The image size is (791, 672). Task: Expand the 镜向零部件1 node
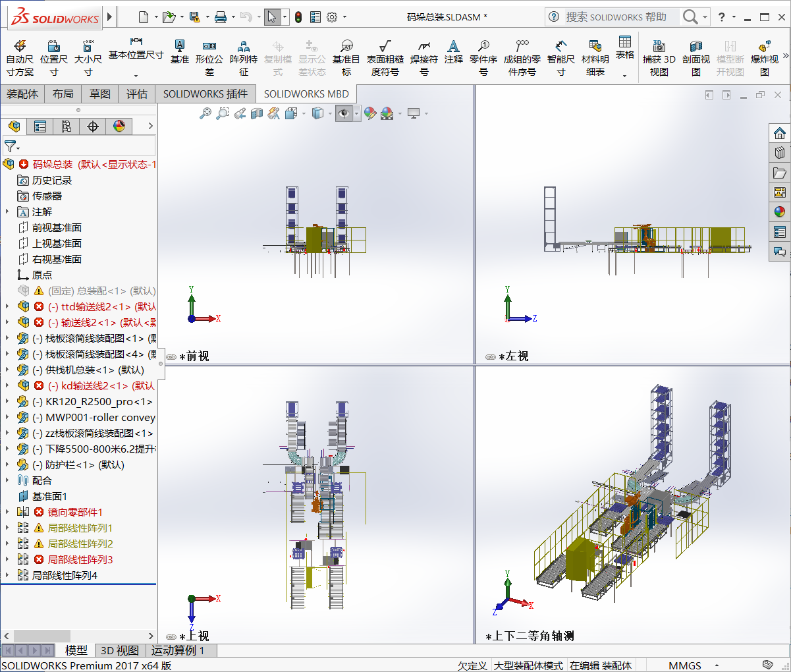click(7, 512)
